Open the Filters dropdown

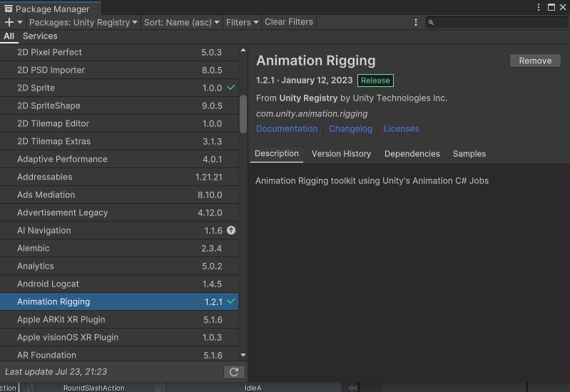click(242, 22)
